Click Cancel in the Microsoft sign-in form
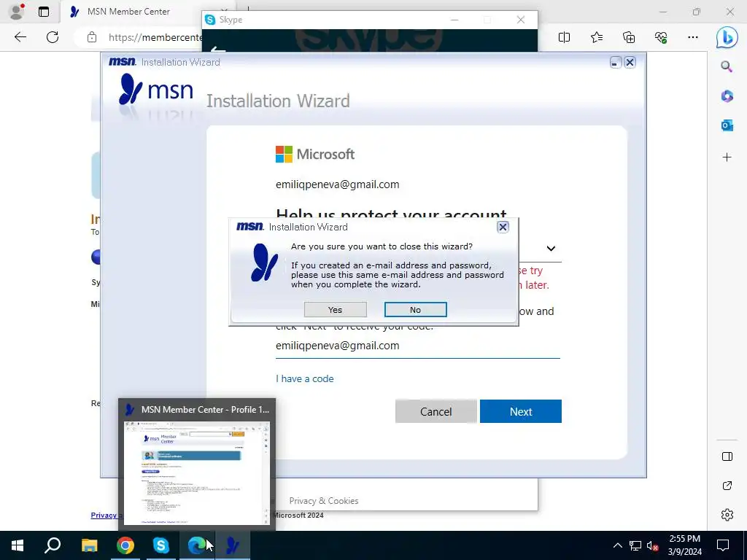The height and width of the screenshot is (560, 747). [436, 411]
